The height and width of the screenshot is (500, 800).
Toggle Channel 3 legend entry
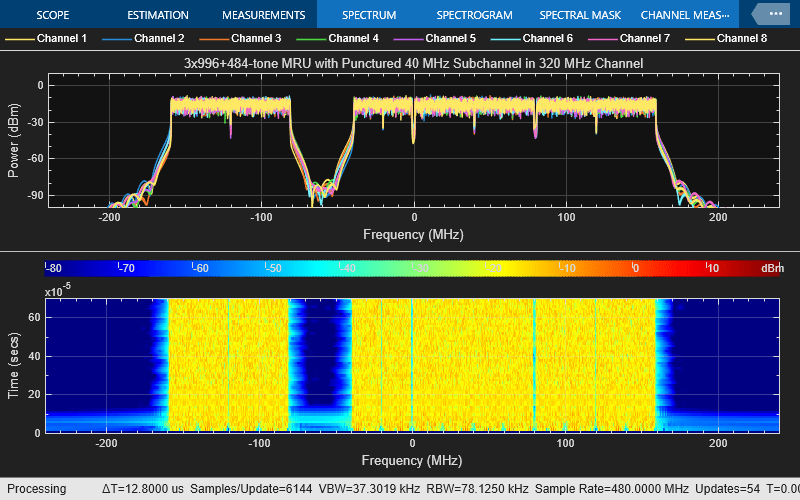tap(241, 38)
